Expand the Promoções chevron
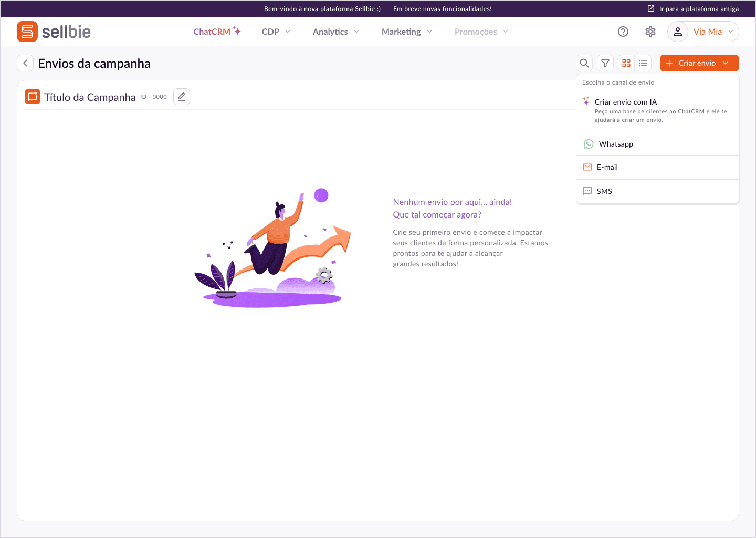The image size is (756, 538). coord(506,32)
